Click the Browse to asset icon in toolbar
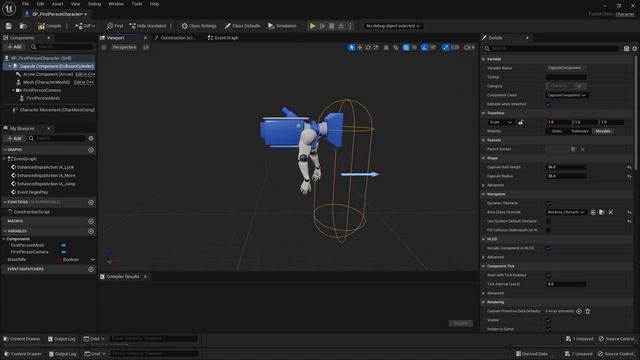Image resolution: width=640 pixels, height=360 pixels. 23,26
